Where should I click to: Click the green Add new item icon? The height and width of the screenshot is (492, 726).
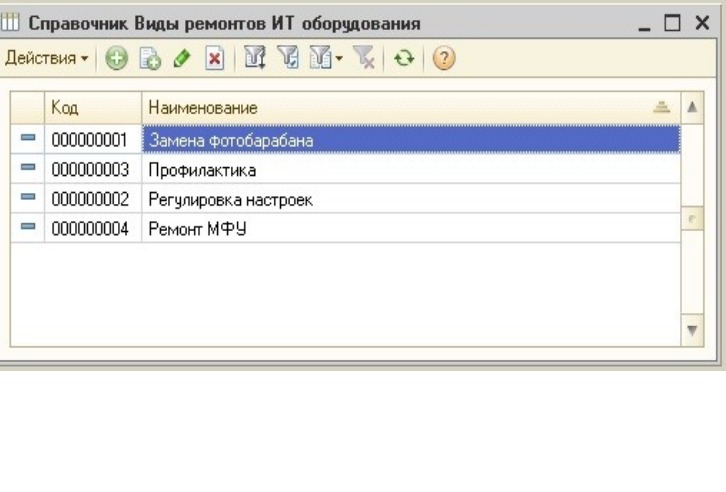[x=116, y=59]
